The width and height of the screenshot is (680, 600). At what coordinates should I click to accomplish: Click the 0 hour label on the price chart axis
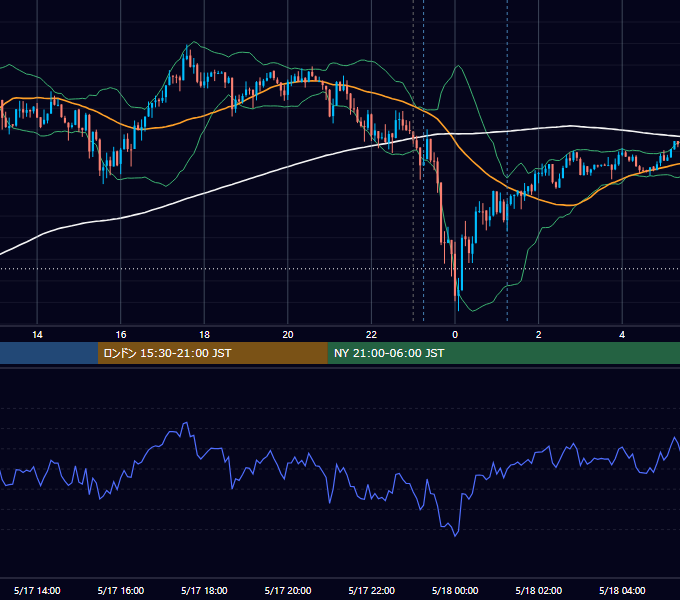coord(455,335)
